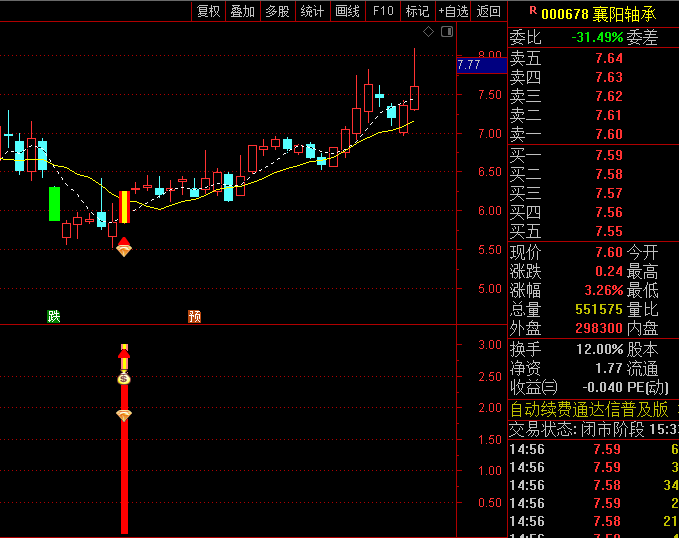Open F10 company info

click(383, 11)
